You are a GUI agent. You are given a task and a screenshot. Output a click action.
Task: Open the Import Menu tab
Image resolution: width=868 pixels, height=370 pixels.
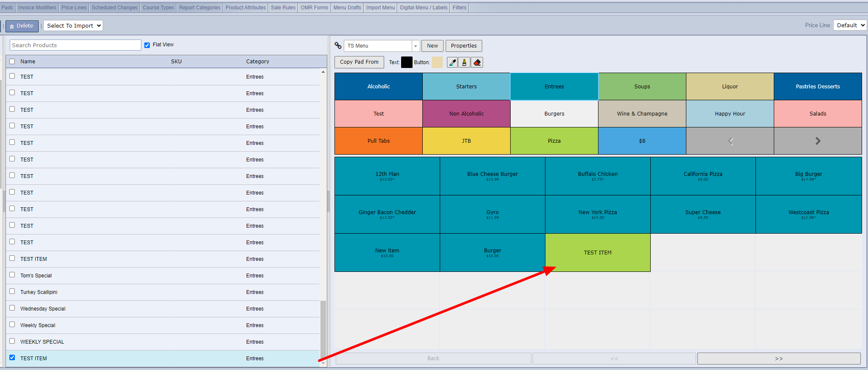380,8
